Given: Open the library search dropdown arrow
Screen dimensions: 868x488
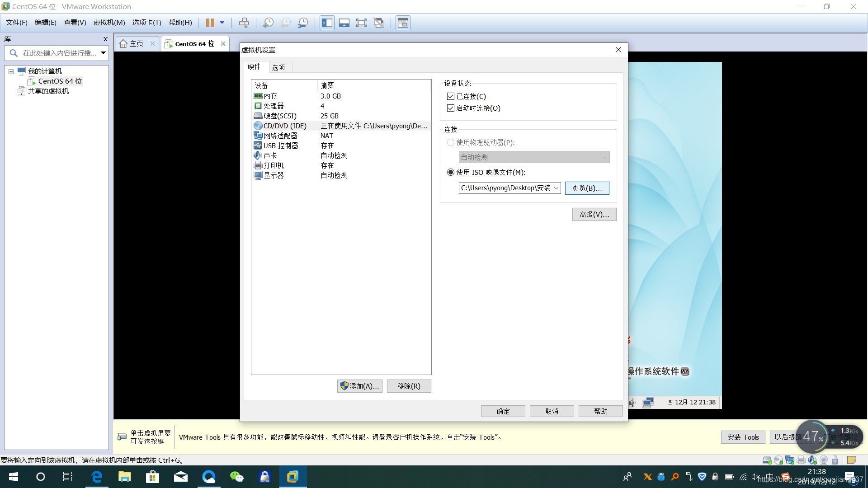Looking at the screenshot, I should pyautogui.click(x=104, y=53).
